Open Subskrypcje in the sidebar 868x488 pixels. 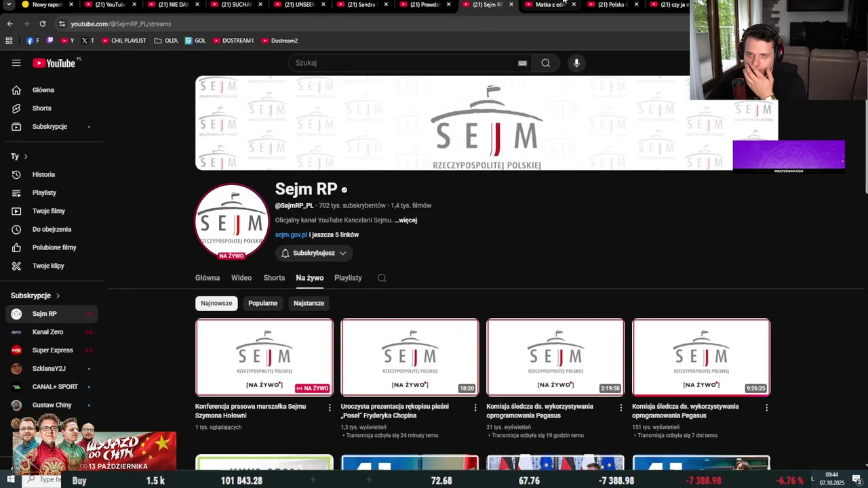coord(52,127)
